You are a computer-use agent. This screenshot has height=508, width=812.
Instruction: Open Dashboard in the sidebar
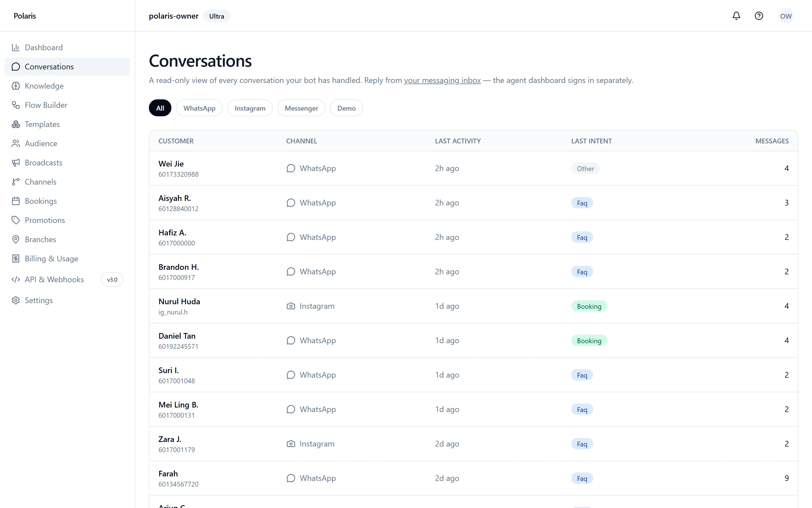click(67, 47)
